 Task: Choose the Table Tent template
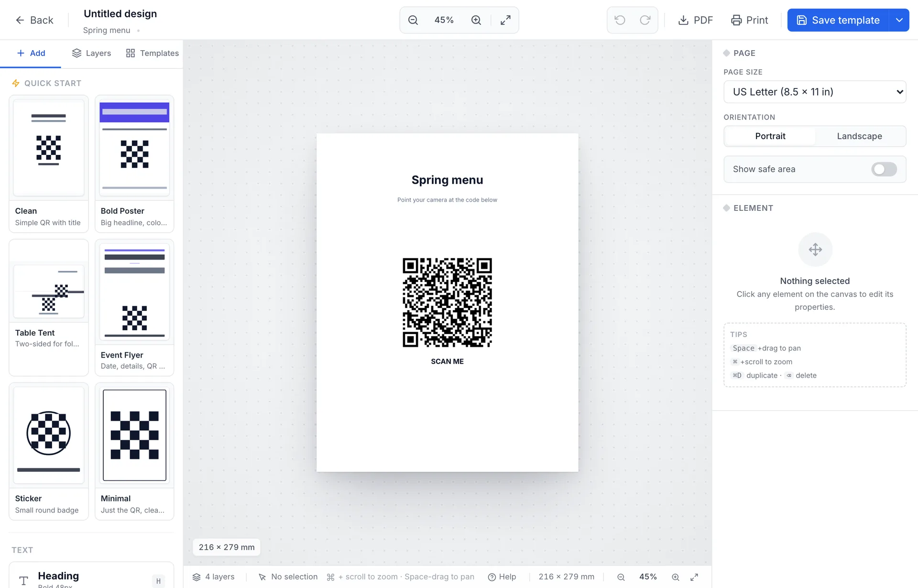tap(49, 307)
